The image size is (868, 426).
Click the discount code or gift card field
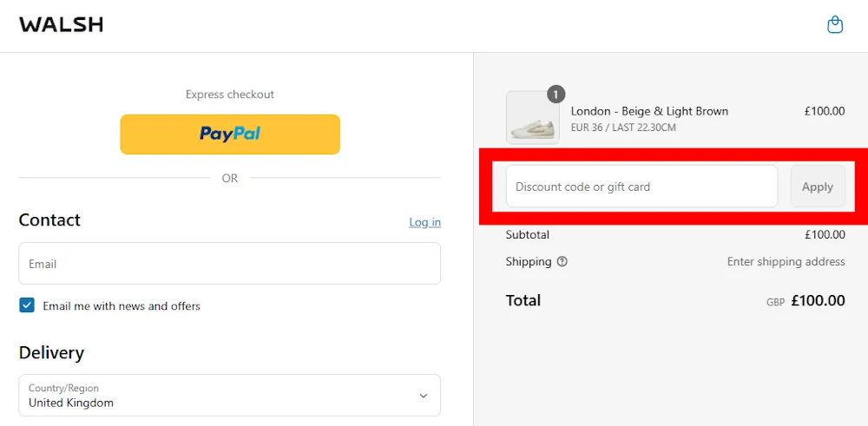pos(641,187)
